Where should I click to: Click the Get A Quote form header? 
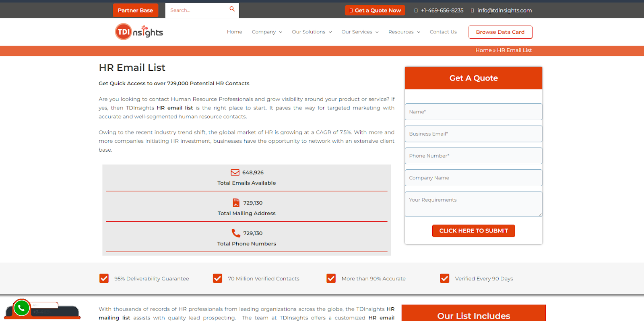click(473, 78)
